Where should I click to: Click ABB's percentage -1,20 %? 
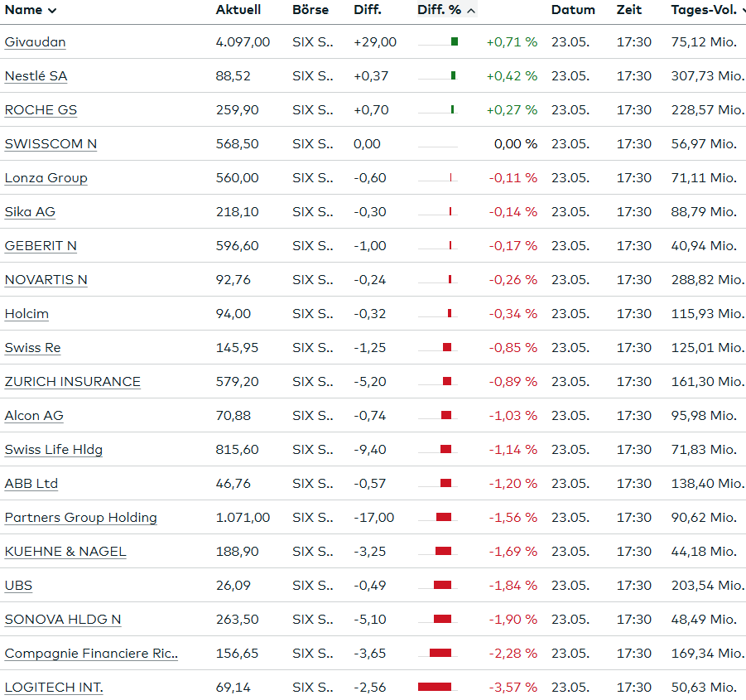pyautogui.click(x=513, y=484)
